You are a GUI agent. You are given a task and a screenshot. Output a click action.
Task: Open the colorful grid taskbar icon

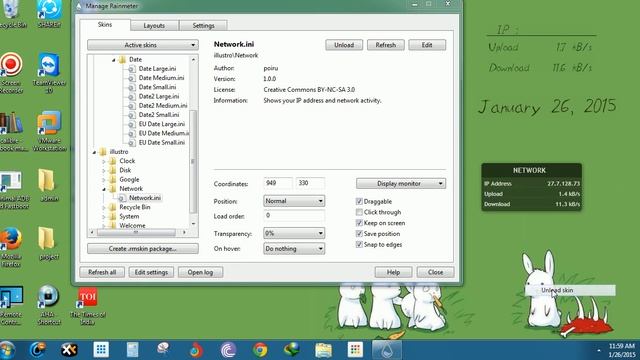point(355,350)
